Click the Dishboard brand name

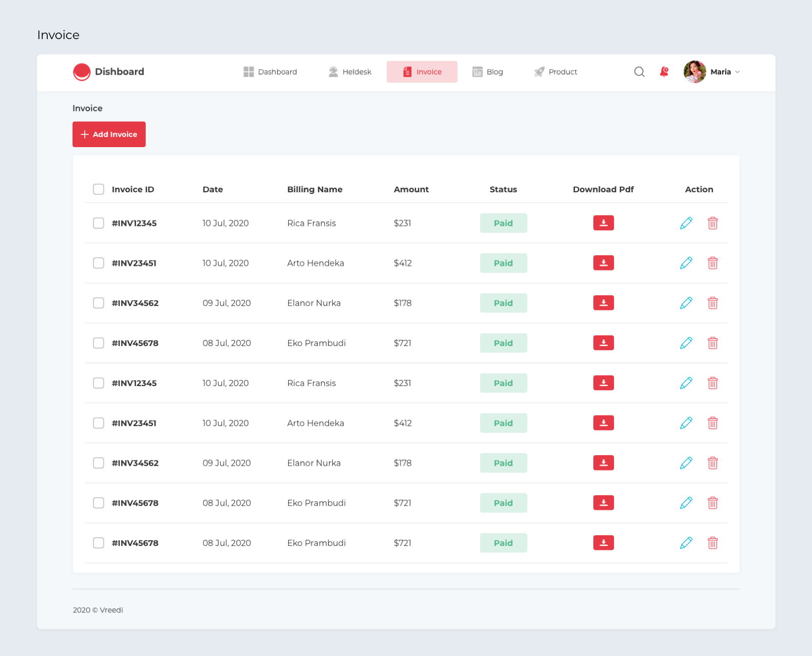click(x=119, y=72)
